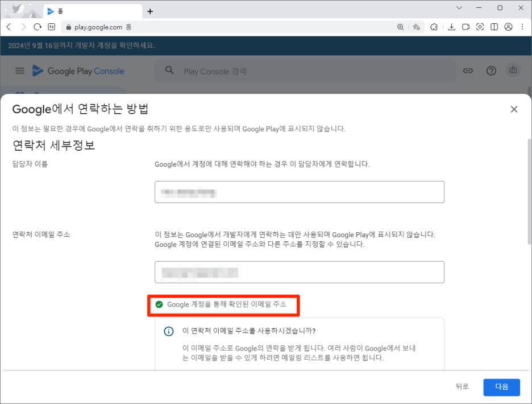Click the split view sidebar icon
This screenshot has width=532, height=404.
point(494,27)
